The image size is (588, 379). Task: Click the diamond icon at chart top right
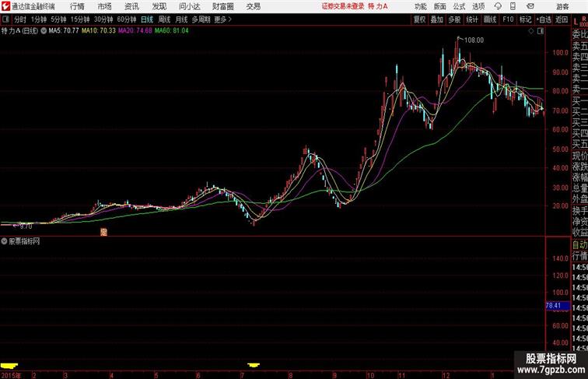point(531,31)
